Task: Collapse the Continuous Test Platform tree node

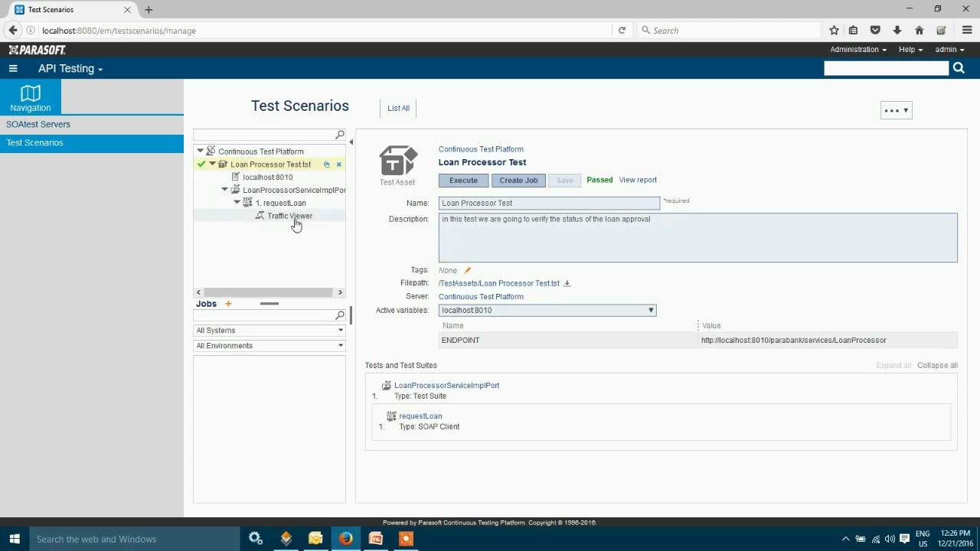Action: (201, 151)
